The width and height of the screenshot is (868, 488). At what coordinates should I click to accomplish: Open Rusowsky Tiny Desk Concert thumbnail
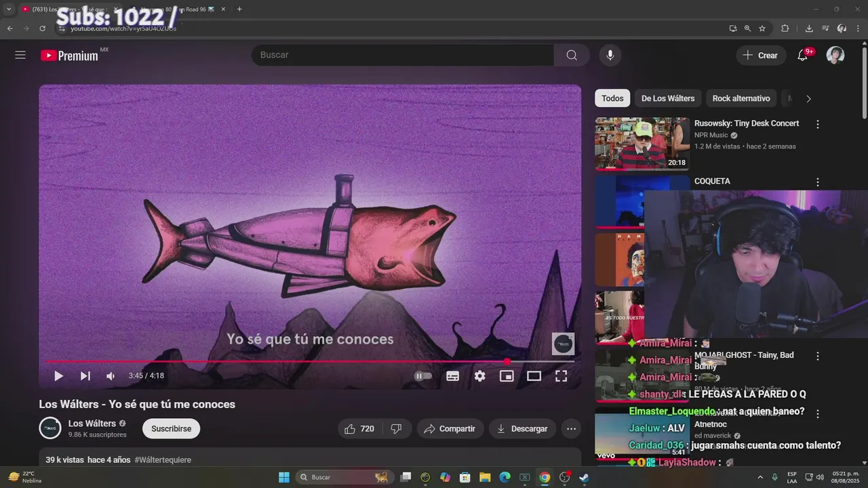(x=642, y=144)
